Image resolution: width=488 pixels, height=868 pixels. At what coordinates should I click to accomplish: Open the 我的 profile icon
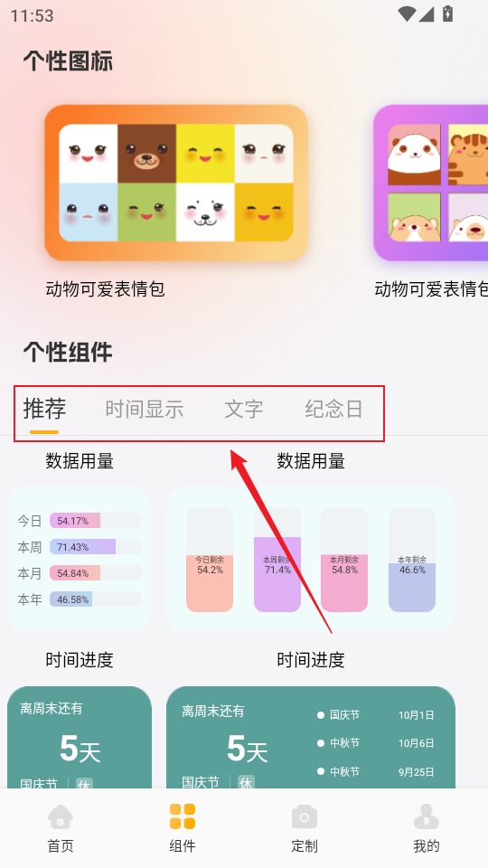coord(426,817)
